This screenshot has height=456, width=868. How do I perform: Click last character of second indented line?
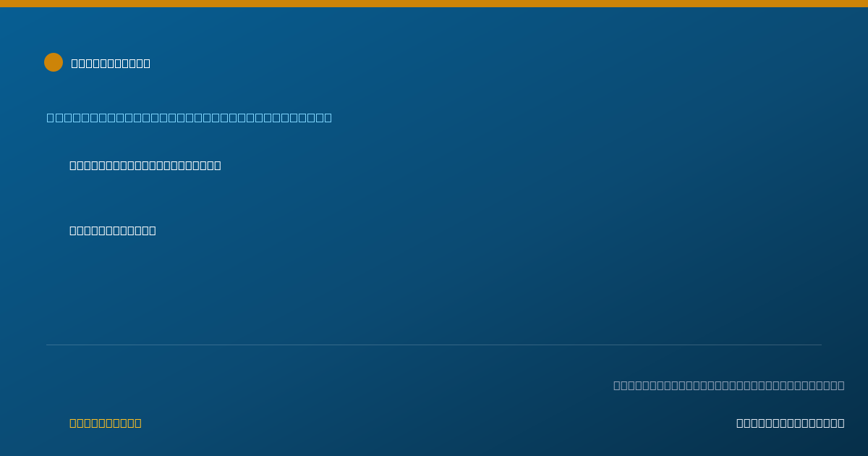click(153, 230)
